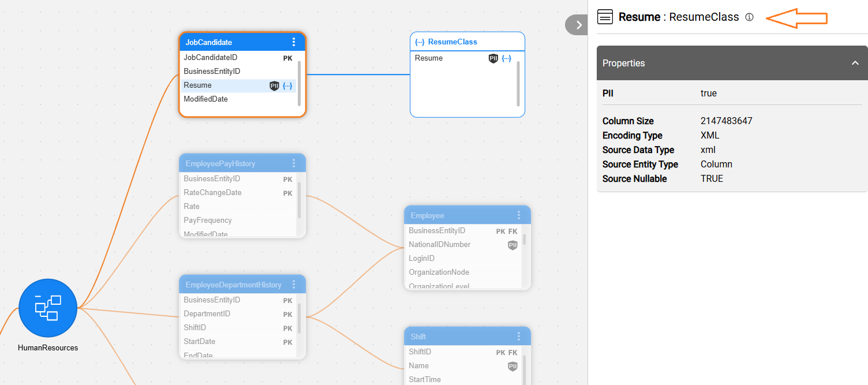Select RateChangeDate column in EmployeePayHistory
The width and height of the screenshot is (868, 385).
(238, 193)
